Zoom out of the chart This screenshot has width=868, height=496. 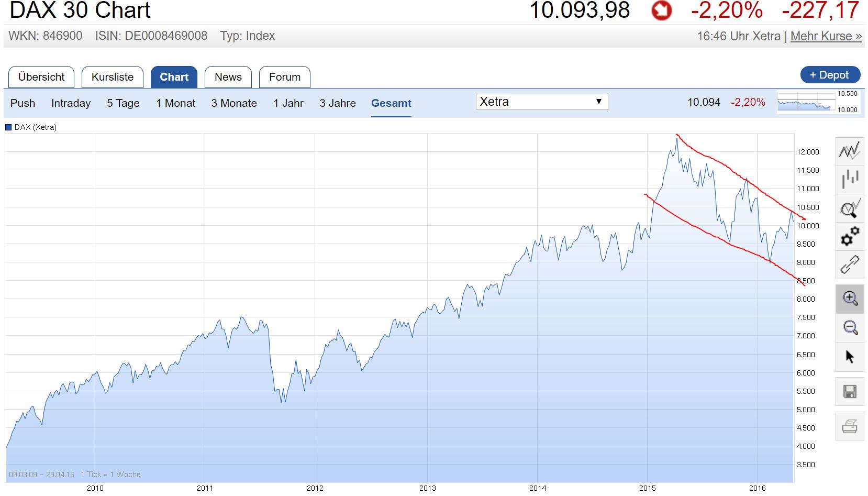[x=849, y=327]
